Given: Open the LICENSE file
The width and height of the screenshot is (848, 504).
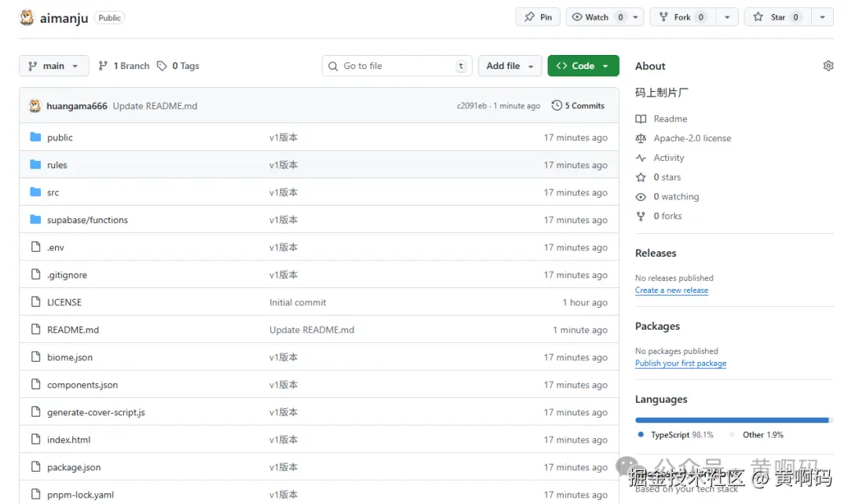Looking at the screenshot, I should pos(64,302).
